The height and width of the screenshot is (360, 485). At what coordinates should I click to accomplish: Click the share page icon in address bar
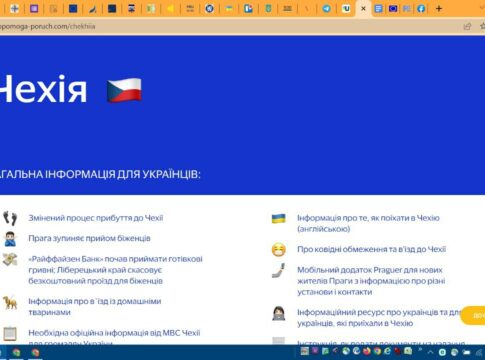click(467, 26)
